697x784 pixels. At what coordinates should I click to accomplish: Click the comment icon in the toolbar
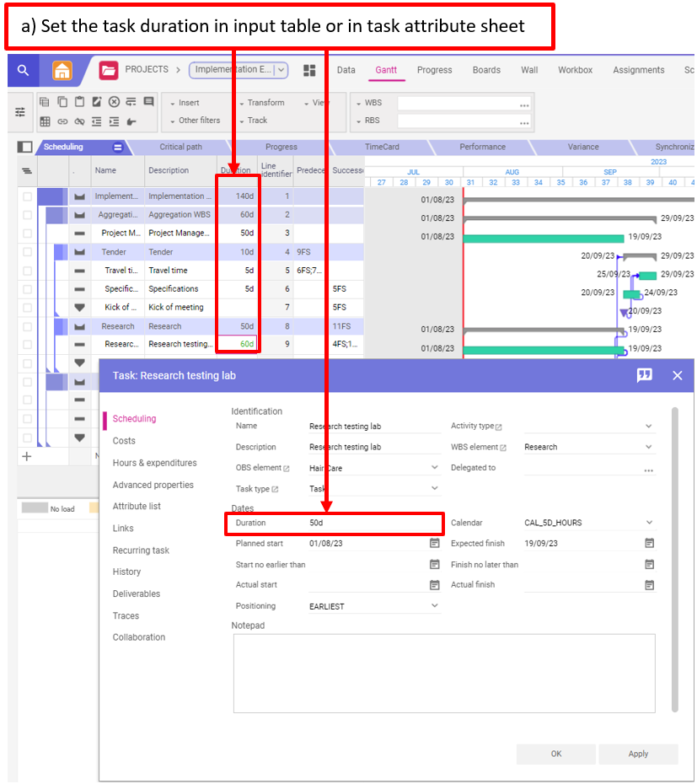point(149,102)
